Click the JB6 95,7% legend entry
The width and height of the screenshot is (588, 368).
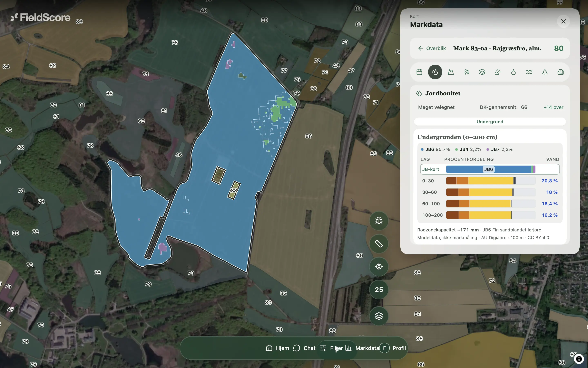click(435, 149)
